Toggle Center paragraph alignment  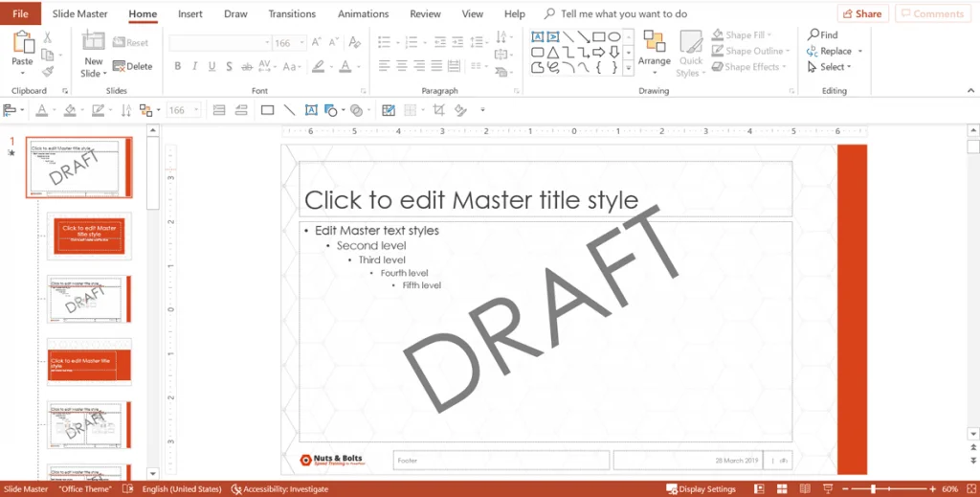(402, 66)
